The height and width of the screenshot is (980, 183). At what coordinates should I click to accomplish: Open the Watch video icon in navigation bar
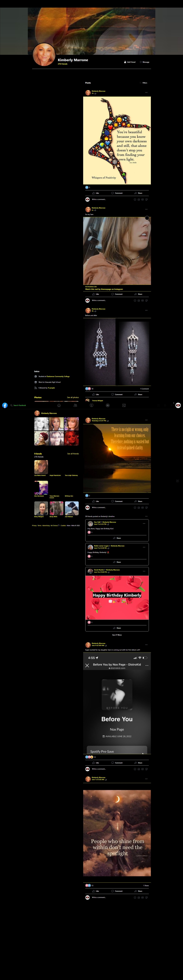[x=91, y=405]
